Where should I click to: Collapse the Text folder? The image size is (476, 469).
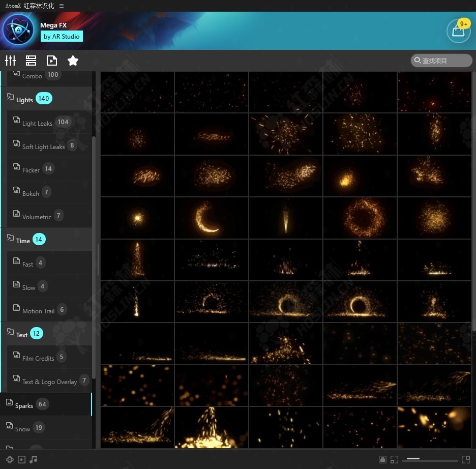tap(47, 334)
